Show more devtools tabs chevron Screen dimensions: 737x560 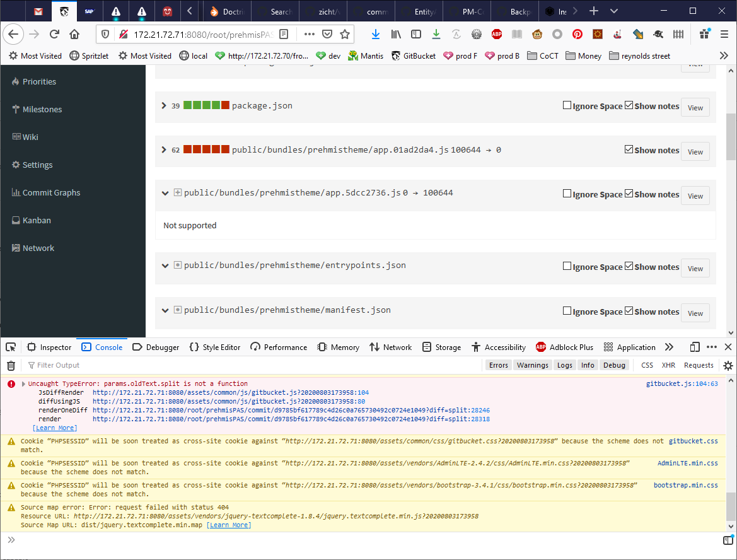point(670,347)
